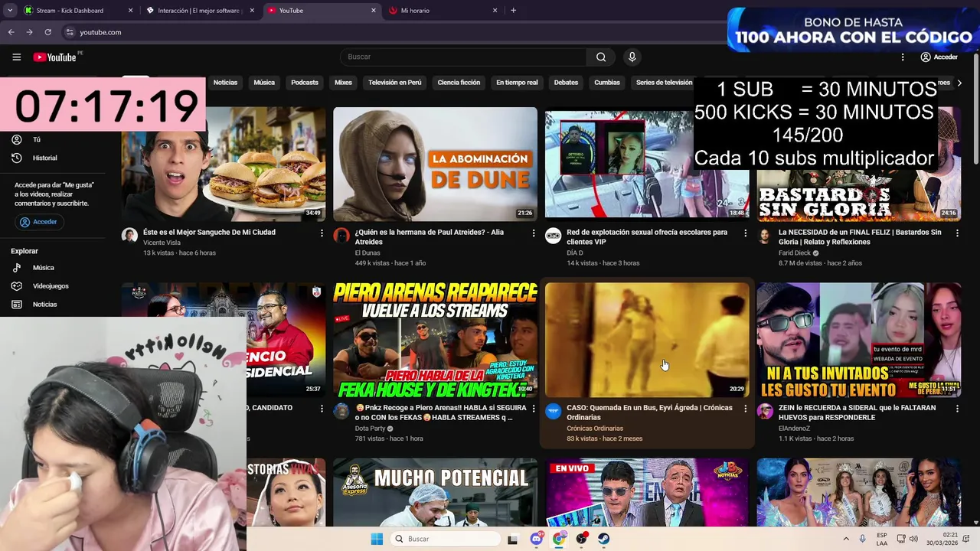Open Noticias in the sidebar Explorar list
This screenshot has height=551, width=980.
(x=44, y=305)
